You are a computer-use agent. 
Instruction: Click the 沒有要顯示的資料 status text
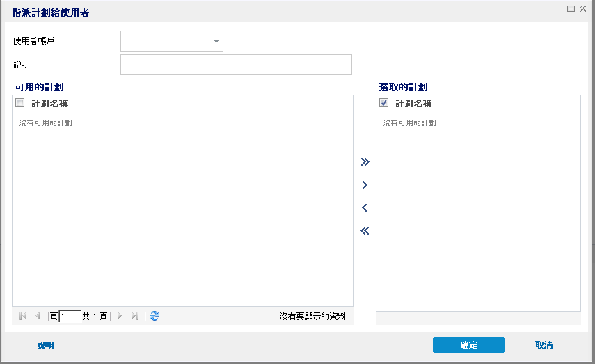click(312, 317)
